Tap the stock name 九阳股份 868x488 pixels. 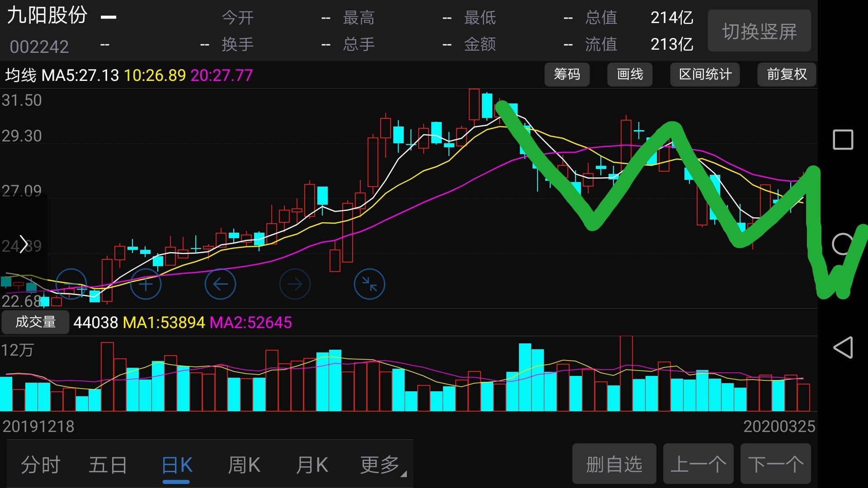(47, 15)
